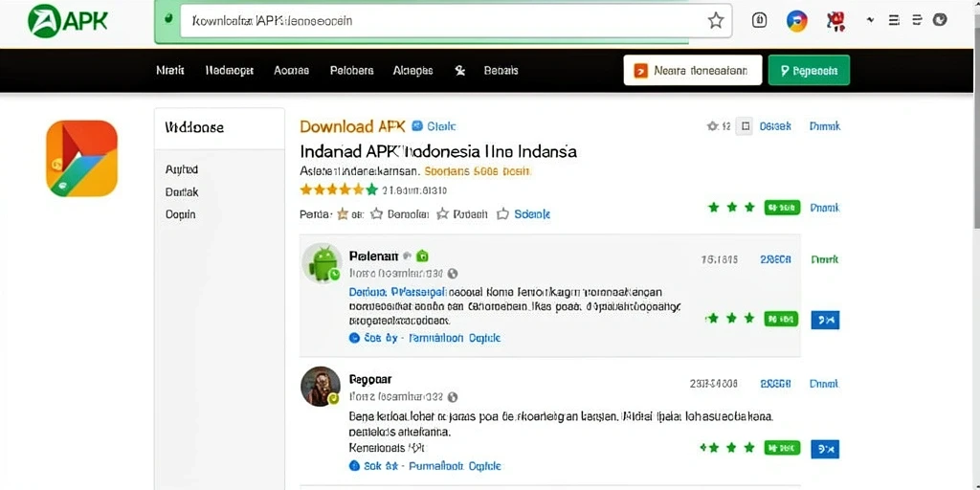Click the green APK logo in the header
The height and width of the screenshot is (490, 980).
(x=68, y=21)
